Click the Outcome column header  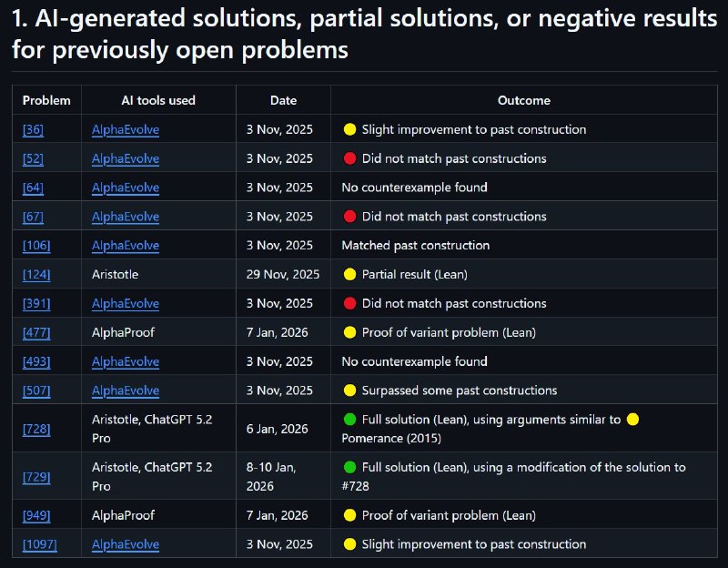coord(523,100)
